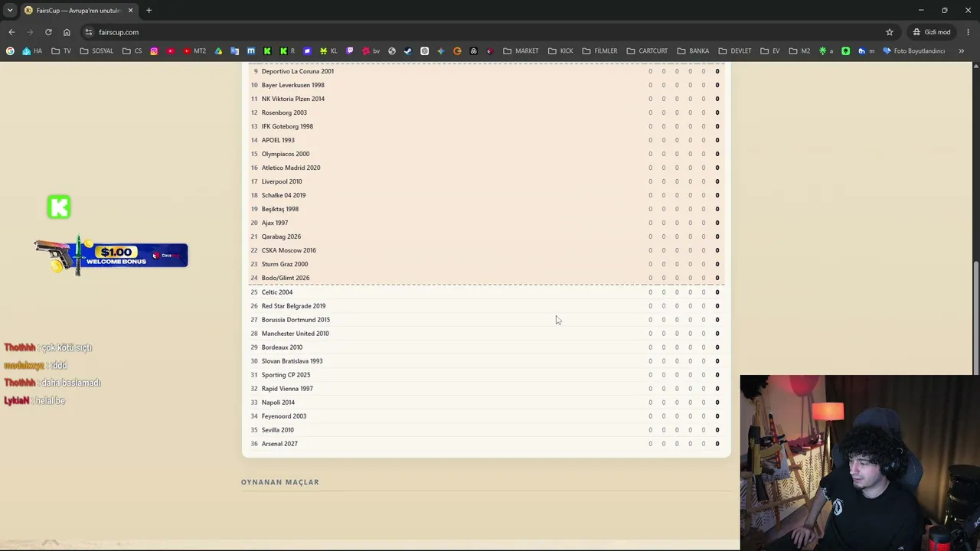Show more bookmarks with the overflow chevron
Viewport: 980px width, 551px height.
coord(962,51)
